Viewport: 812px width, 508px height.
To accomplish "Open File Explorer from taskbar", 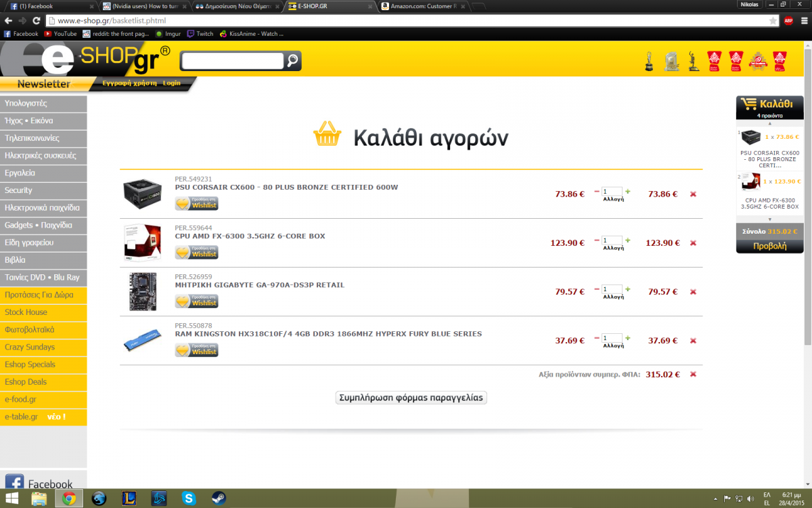I will pyautogui.click(x=39, y=499).
